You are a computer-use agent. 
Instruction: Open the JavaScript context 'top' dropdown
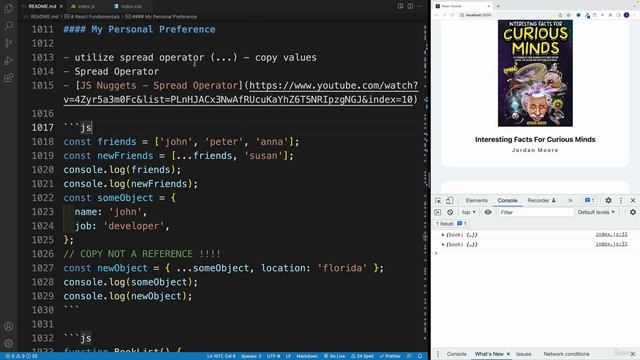click(469, 212)
